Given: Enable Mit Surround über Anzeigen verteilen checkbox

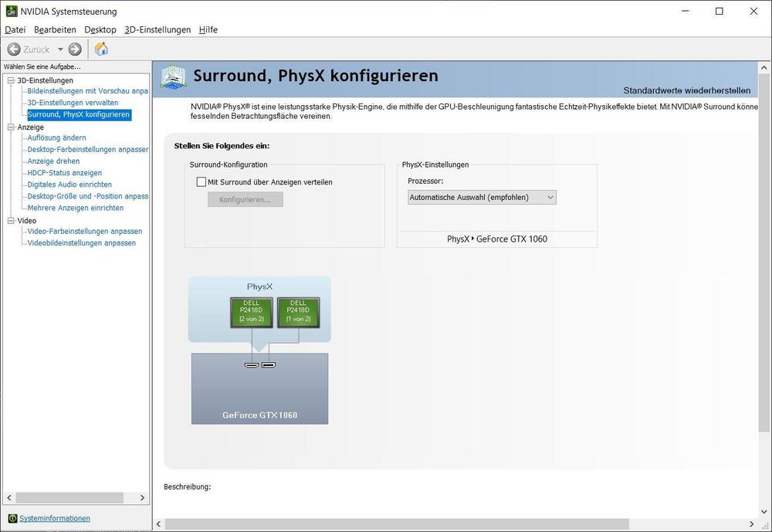Looking at the screenshot, I should [201, 182].
